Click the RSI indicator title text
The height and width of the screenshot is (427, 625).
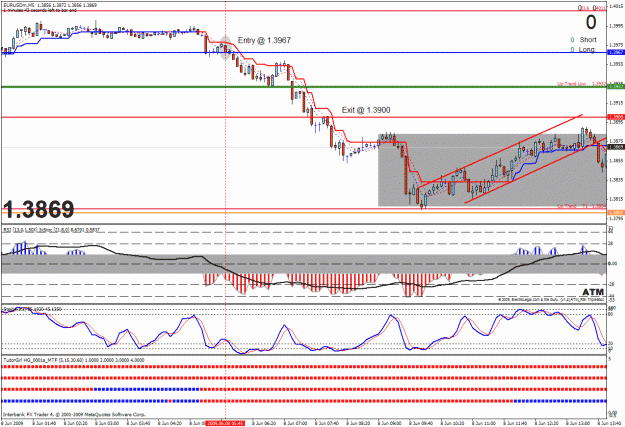52,230
